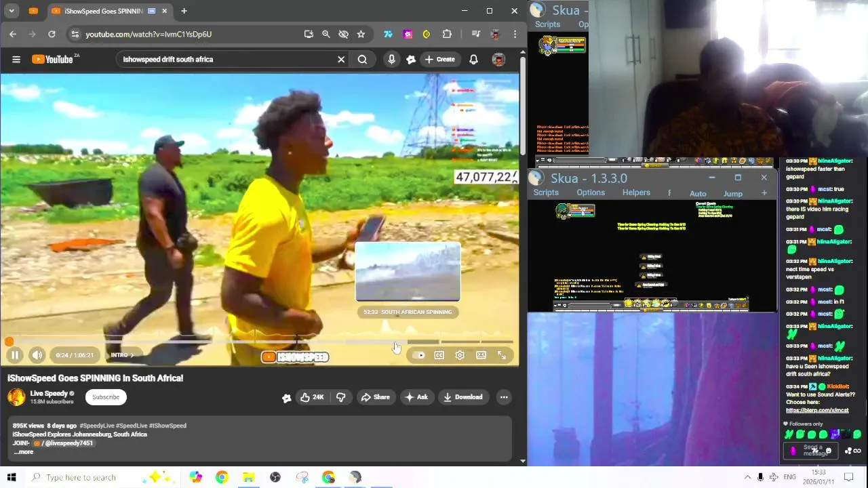Subscribe to Live Speedy channel
The width and height of the screenshot is (868, 488).
(x=106, y=397)
